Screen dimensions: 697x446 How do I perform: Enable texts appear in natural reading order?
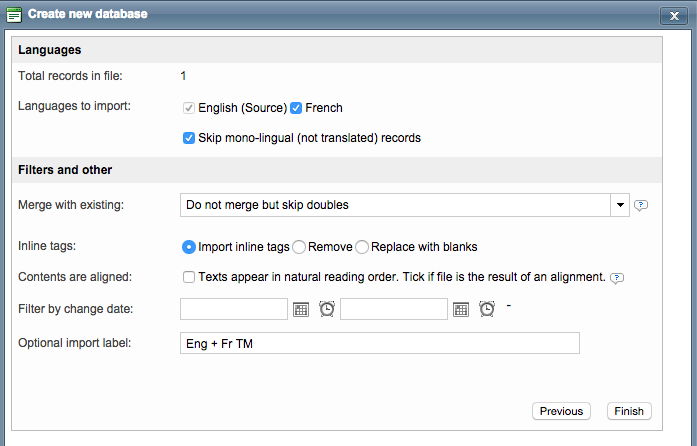click(189, 277)
